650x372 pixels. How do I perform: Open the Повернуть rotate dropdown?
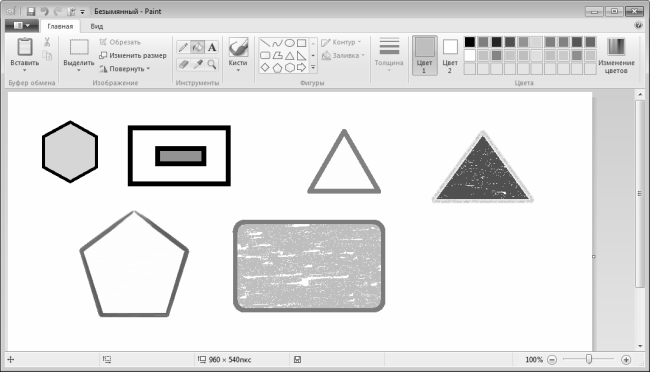[x=125, y=69]
